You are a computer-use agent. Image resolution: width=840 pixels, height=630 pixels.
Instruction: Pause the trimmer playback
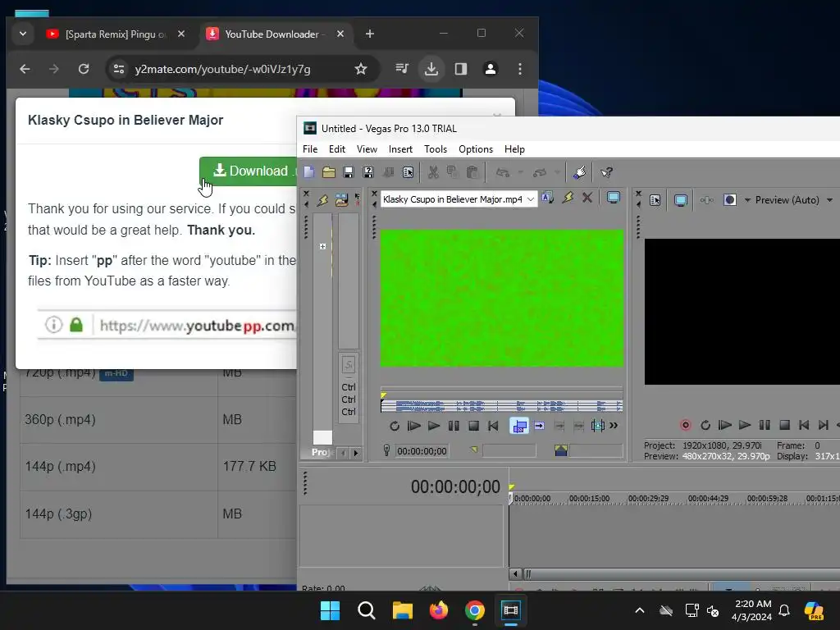[x=454, y=426]
